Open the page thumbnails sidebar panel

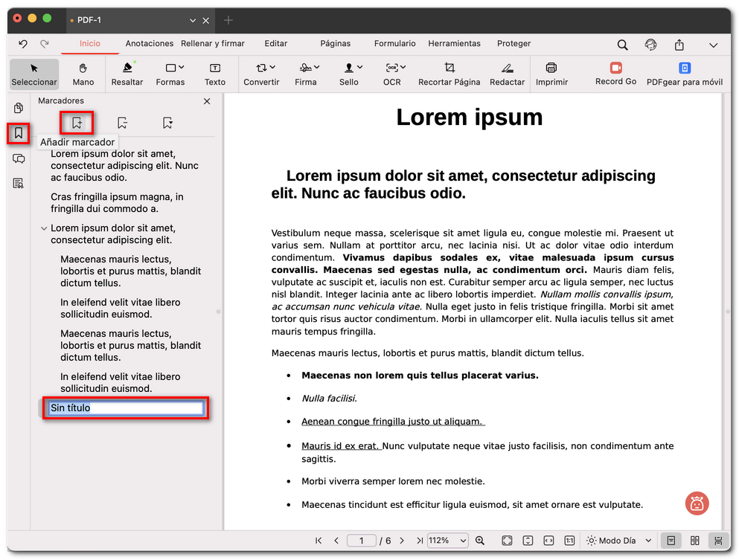[18, 108]
